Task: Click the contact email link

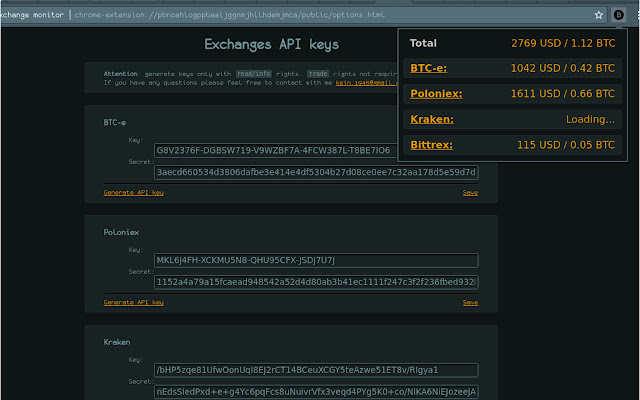Action: [366, 82]
